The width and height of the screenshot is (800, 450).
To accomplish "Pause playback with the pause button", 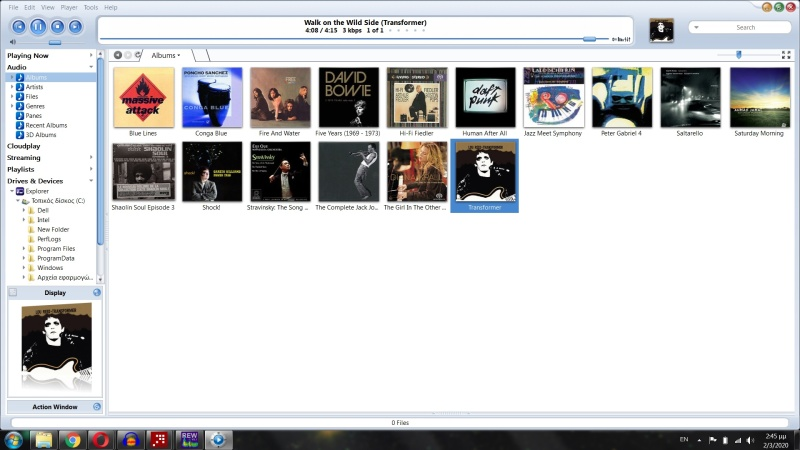I will point(38,26).
